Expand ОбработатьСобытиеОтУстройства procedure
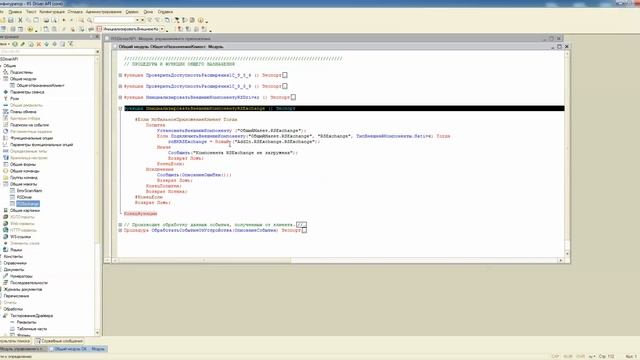The height and width of the screenshot is (360, 640). [x=120, y=230]
